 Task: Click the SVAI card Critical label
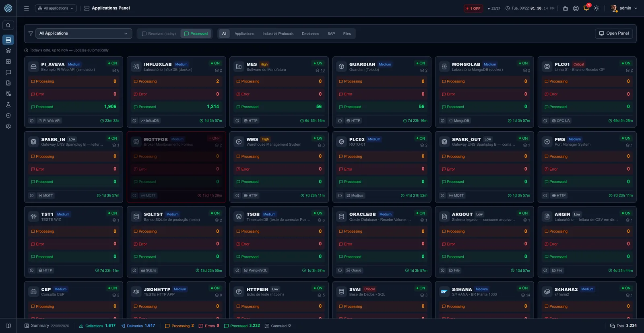click(369, 289)
